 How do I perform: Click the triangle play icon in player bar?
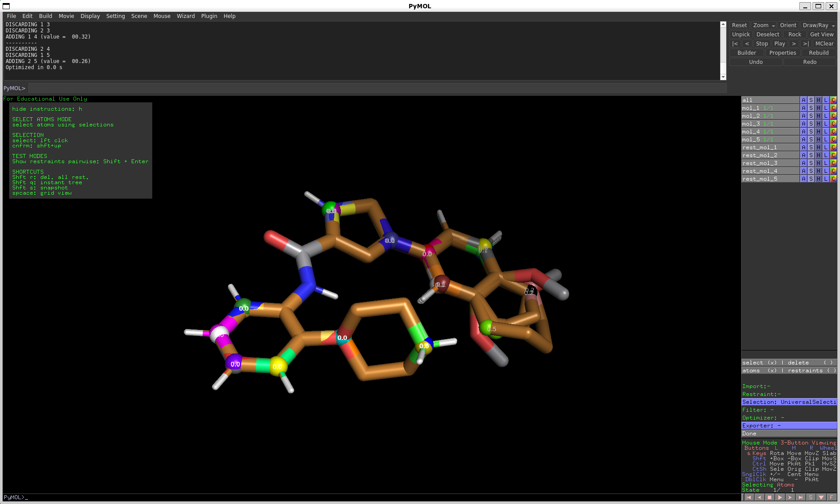[780, 497]
